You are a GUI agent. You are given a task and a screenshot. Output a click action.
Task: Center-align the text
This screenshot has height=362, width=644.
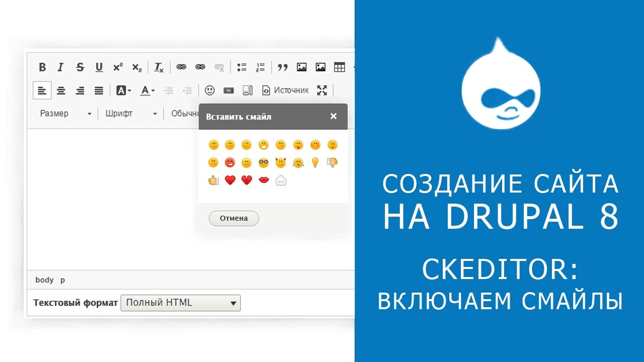[x=61, y=90]
